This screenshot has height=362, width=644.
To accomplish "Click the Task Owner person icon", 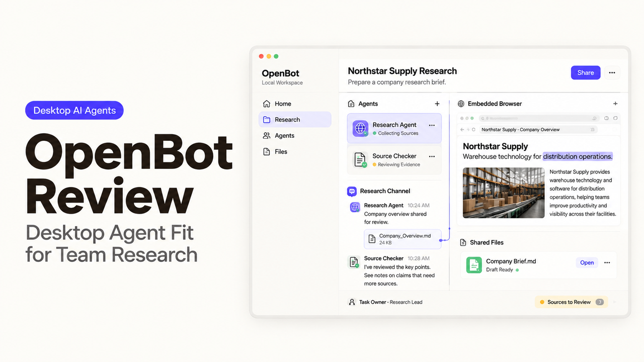I will [352, 302].
